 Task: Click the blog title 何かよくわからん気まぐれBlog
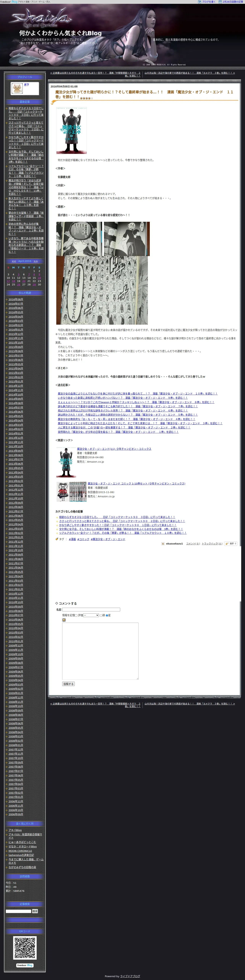pyautogui.click(x=61, y=33)
